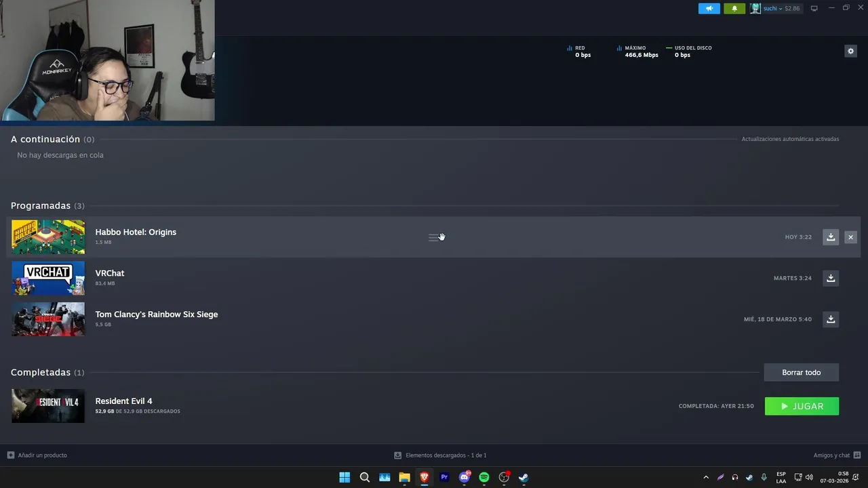Open the clock and calendar
The image size is (868, 488).
click(834, 477)
